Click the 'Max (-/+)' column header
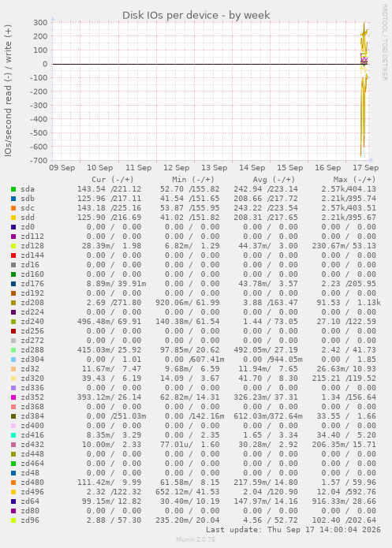The height and width of the screenshot is (548, 392). coord(354,180)
